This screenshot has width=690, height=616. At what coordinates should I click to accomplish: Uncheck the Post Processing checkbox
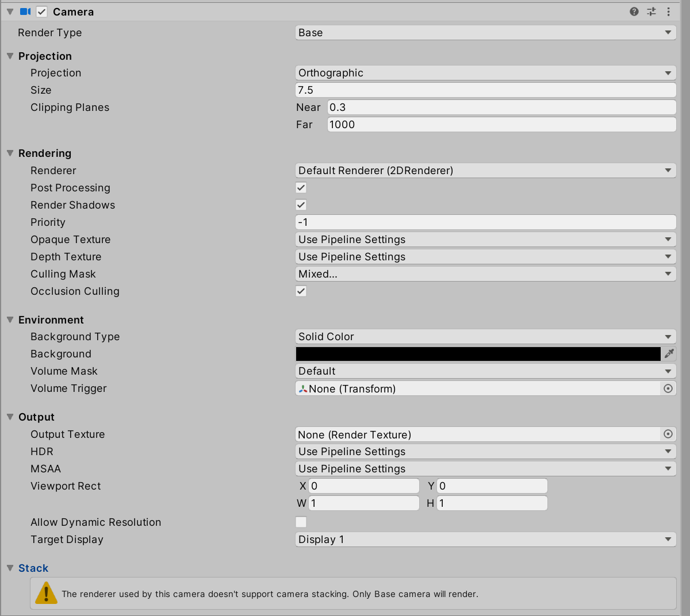pos(301,187)
